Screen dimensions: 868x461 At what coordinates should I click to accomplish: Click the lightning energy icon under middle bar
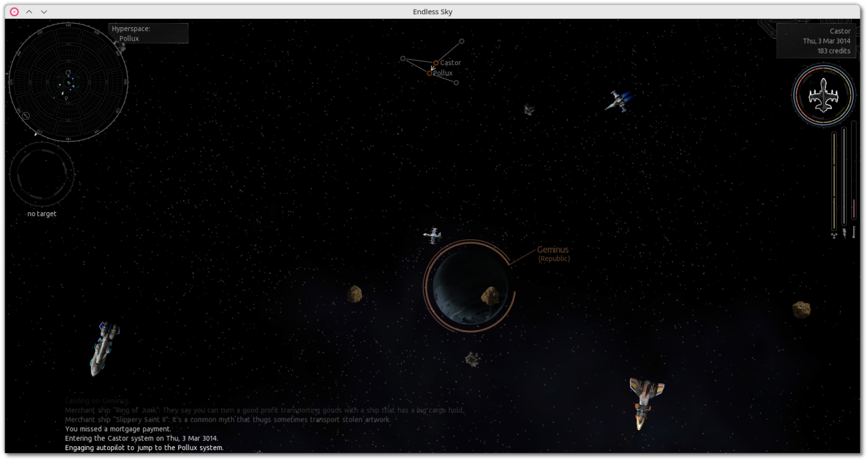(x=844, y=233)
